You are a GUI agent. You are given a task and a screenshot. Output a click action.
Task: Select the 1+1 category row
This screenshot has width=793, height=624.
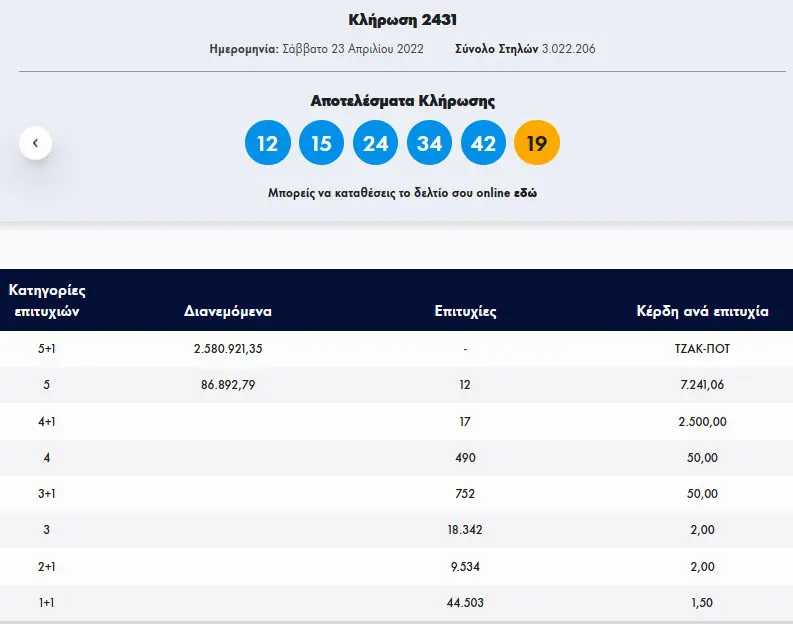point(396,603)
